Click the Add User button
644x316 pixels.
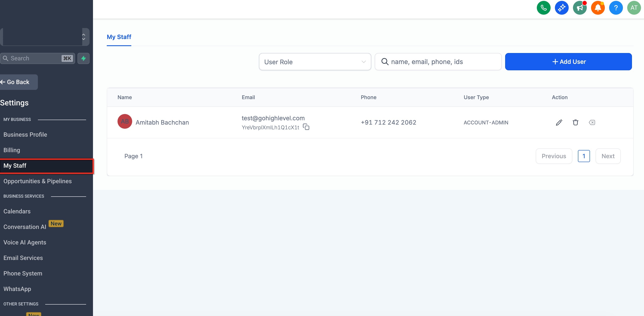pos(568,62)
